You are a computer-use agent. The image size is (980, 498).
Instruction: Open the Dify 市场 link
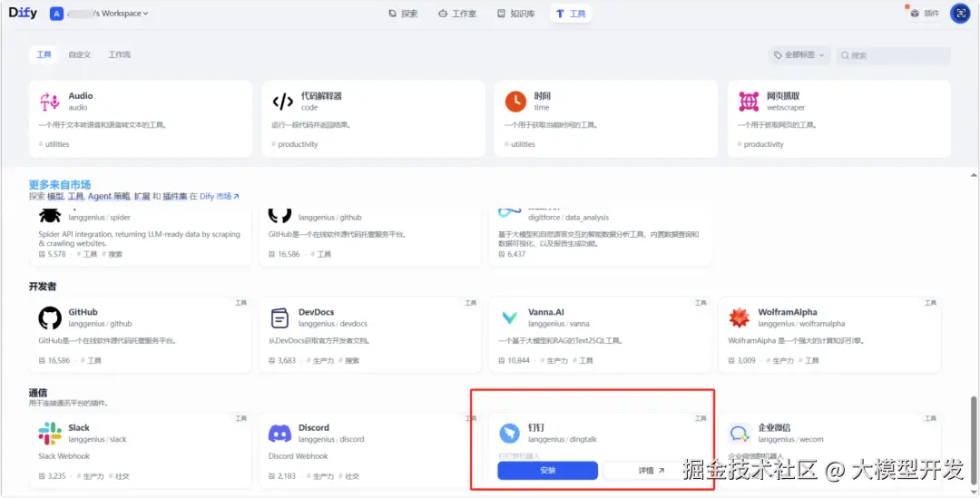[220, 196]
